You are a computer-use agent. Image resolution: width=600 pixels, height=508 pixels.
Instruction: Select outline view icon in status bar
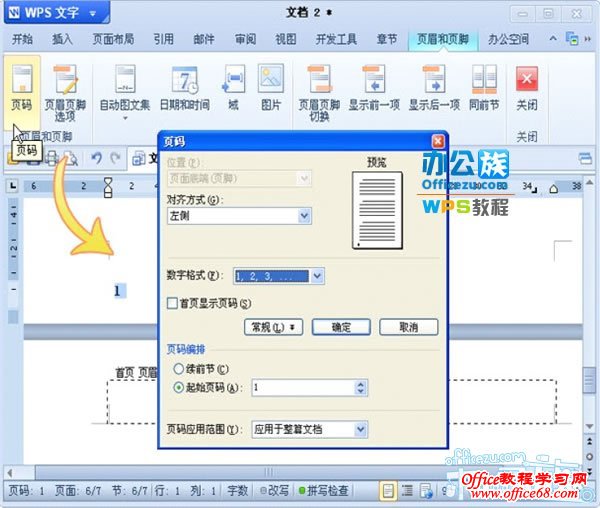point(407,490)
